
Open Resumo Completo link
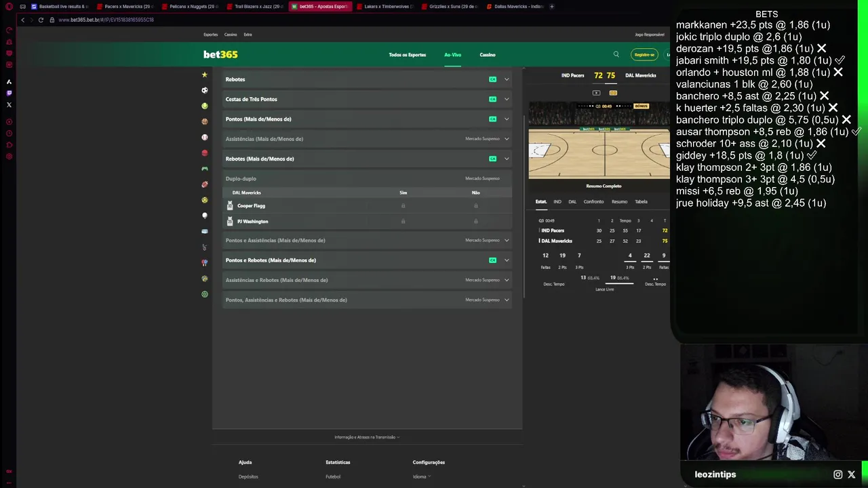[x=604, y=186]
